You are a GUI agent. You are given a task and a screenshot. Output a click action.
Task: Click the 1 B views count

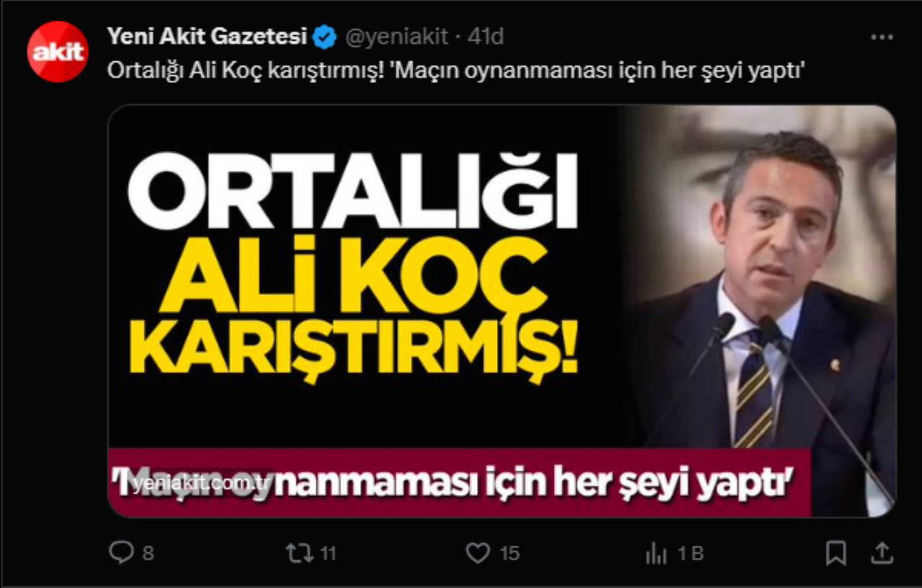coord(690,553)
